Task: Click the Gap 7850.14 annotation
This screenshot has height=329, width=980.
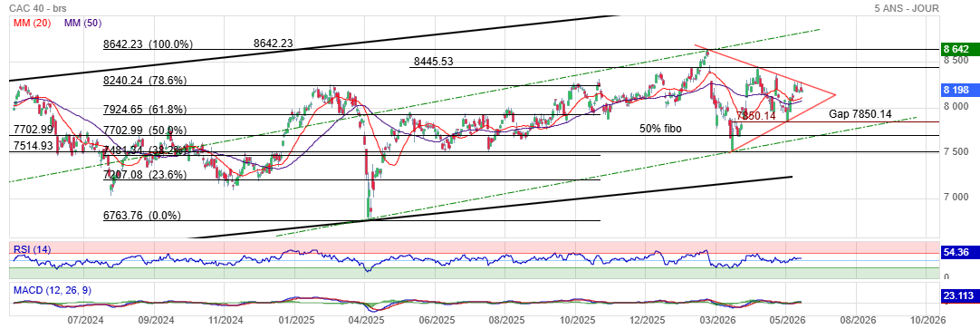Action: [x=860, y=114]
